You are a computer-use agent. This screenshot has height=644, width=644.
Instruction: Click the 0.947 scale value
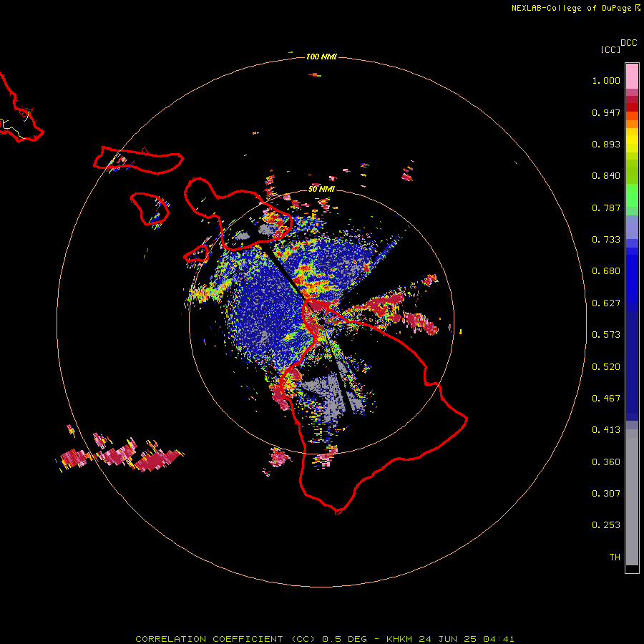point(606,112)
